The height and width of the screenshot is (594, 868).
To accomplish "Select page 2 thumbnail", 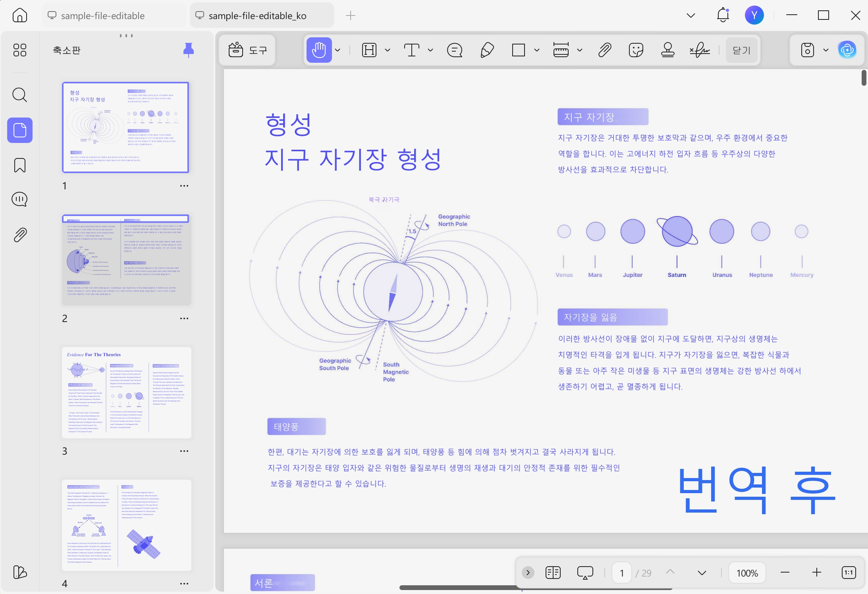I will coord(126,260).
